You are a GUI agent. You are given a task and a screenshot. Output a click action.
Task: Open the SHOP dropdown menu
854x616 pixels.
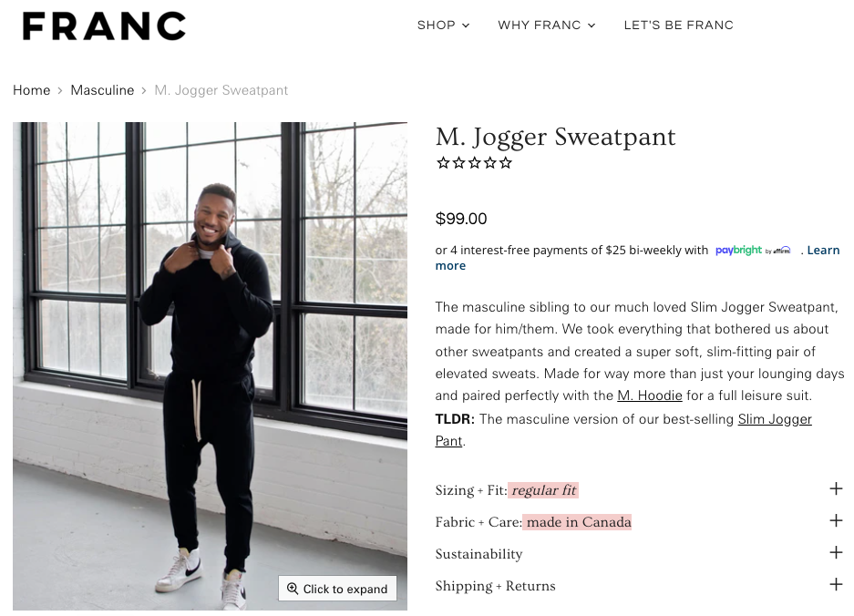tap(443, 26)
